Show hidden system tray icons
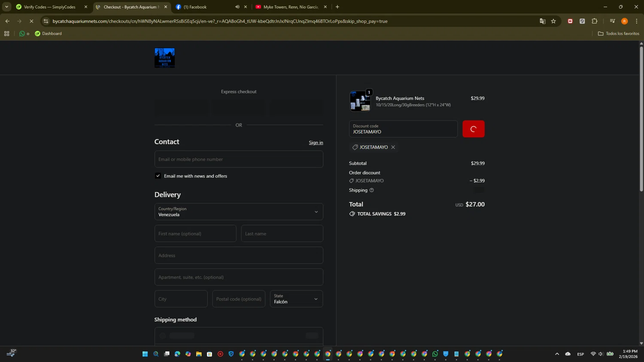The image size is (644, 362). tap(557, 354)
